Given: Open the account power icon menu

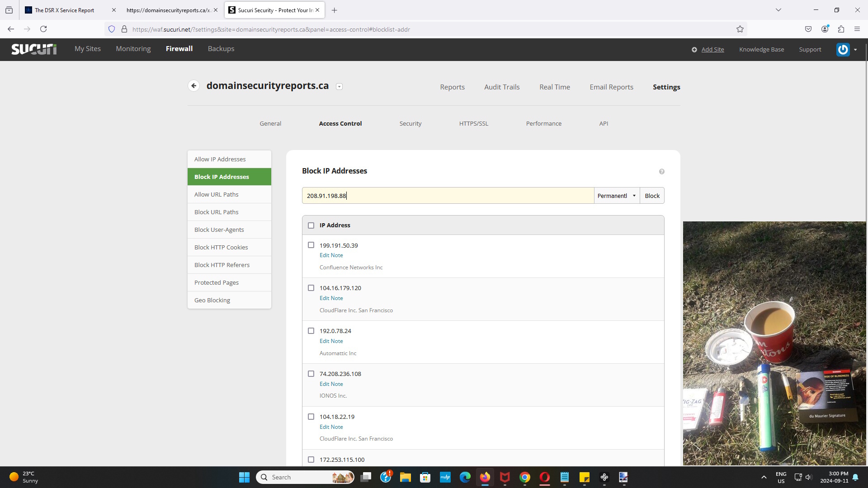Looking at the screenshot, I should 843,49.
